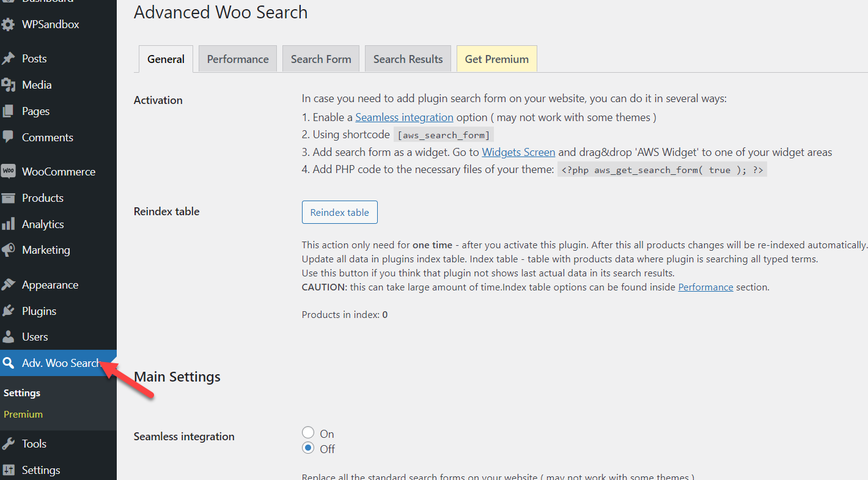Follow the Performance link in caution text

705,287
